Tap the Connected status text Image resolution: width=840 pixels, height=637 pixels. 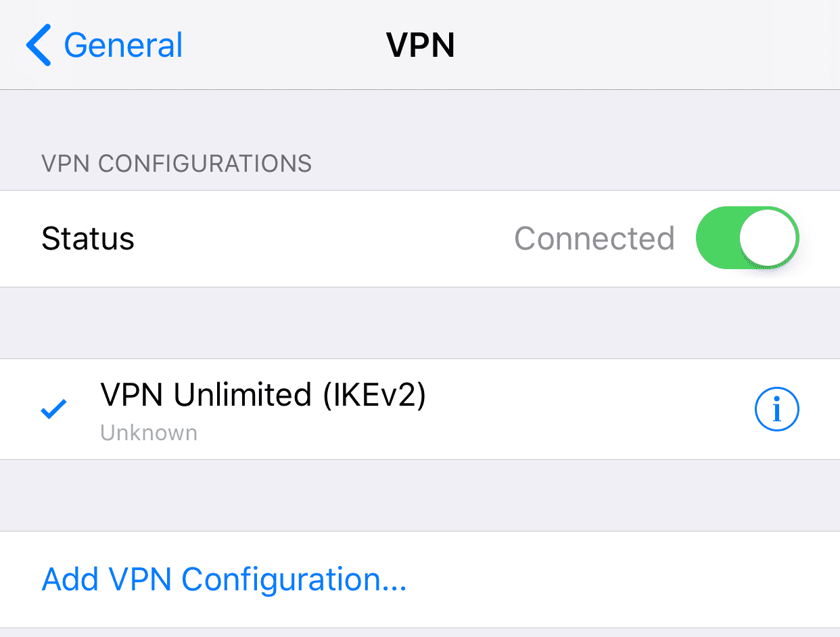pyautogui.click(x=594, y=238)
